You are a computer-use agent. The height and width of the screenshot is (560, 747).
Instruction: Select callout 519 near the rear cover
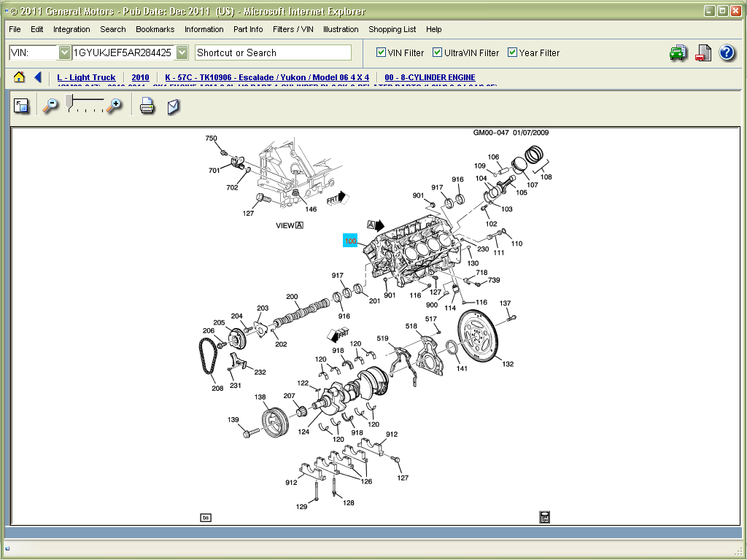[x=382, y=338]
